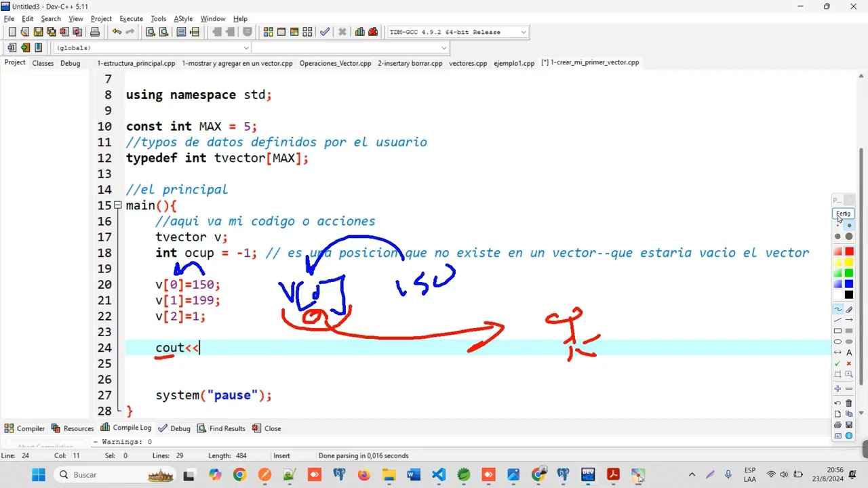Switch to ejemplo1.cpp tab

coord(514,63)
